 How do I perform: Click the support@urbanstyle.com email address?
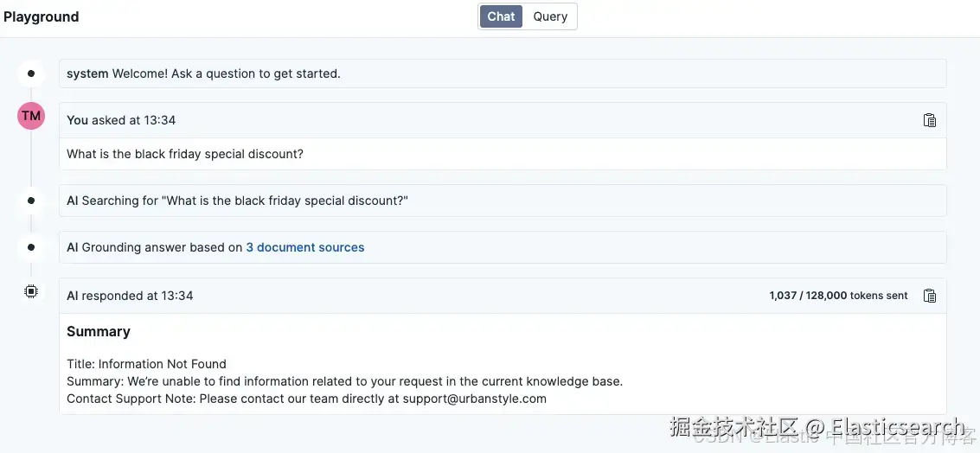coord(475,399)
